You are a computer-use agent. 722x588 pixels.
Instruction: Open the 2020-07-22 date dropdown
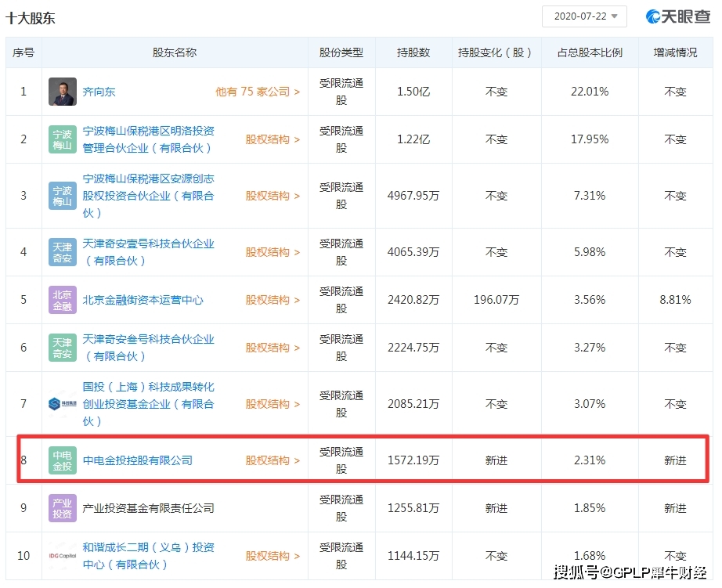tap(584, 16)
